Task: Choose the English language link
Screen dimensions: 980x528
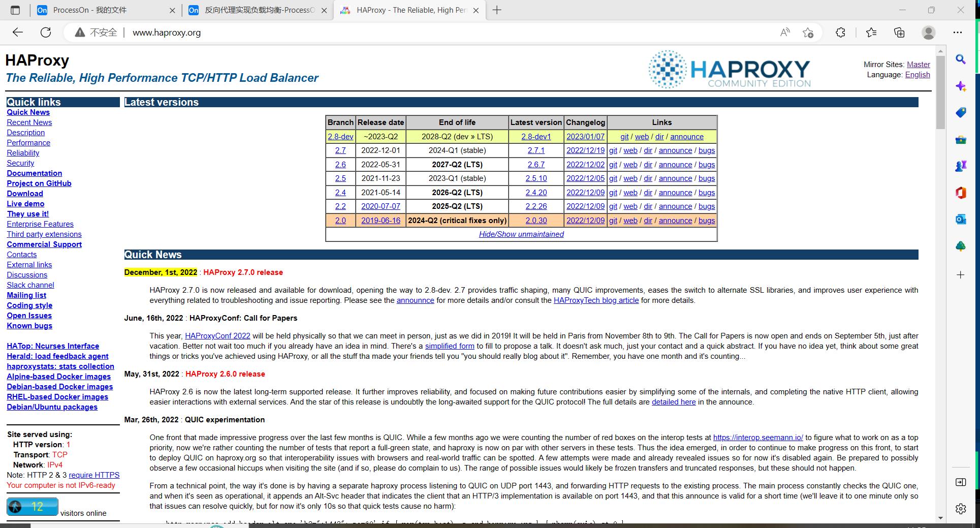Action: [918, 75]
